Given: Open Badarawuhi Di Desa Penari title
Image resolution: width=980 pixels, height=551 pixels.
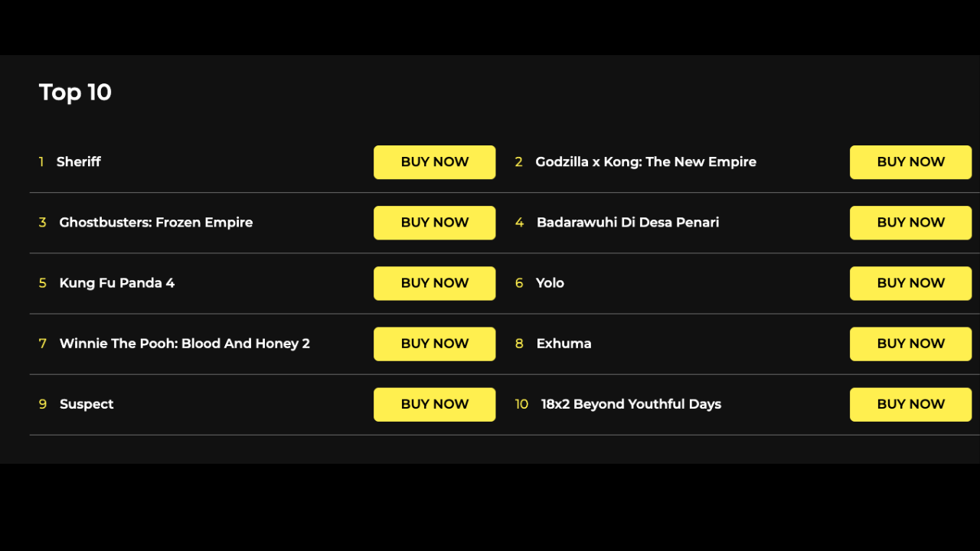Looking at the screenshot, I should coord(628,222).
